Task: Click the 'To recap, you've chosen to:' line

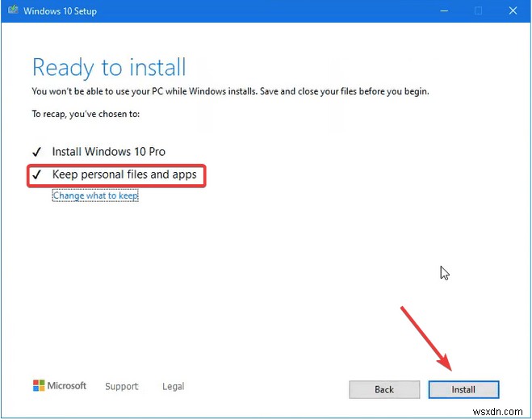Action: coord(86,114)
